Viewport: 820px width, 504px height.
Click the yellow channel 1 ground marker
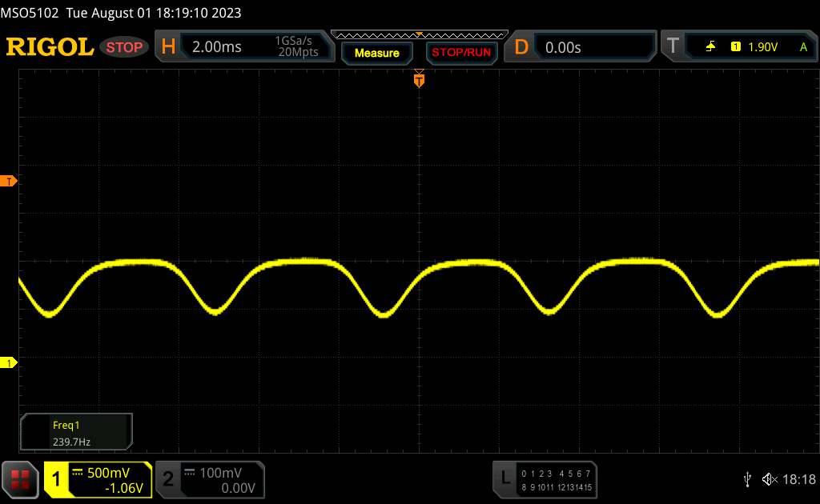point(10,363)
